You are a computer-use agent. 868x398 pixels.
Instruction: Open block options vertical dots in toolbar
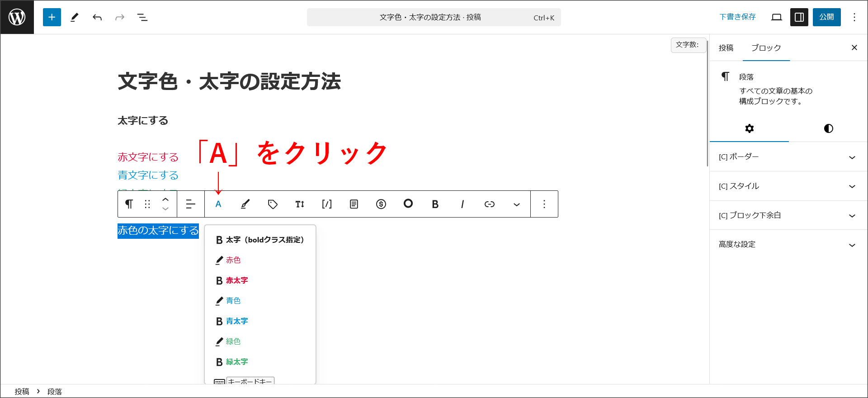[x=544, y=204]
